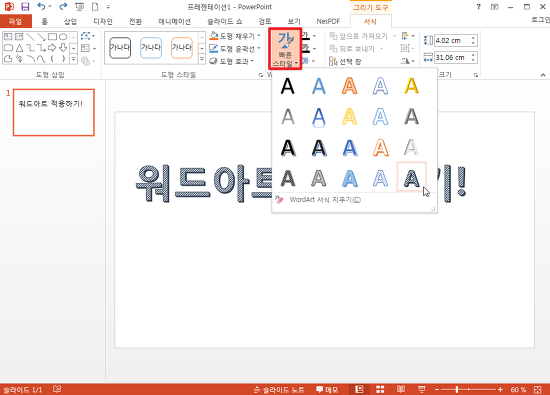Toggle 메모 (Comments) in status bar
Image resolution: width=550 pixels, height=395 pixels.
[x=327, y=389]
